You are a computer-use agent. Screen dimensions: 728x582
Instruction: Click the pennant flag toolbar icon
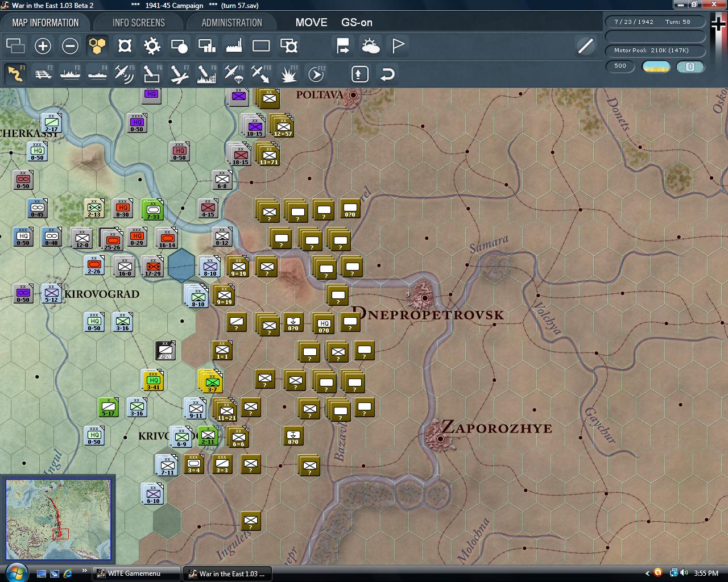[x=398, y=45]
